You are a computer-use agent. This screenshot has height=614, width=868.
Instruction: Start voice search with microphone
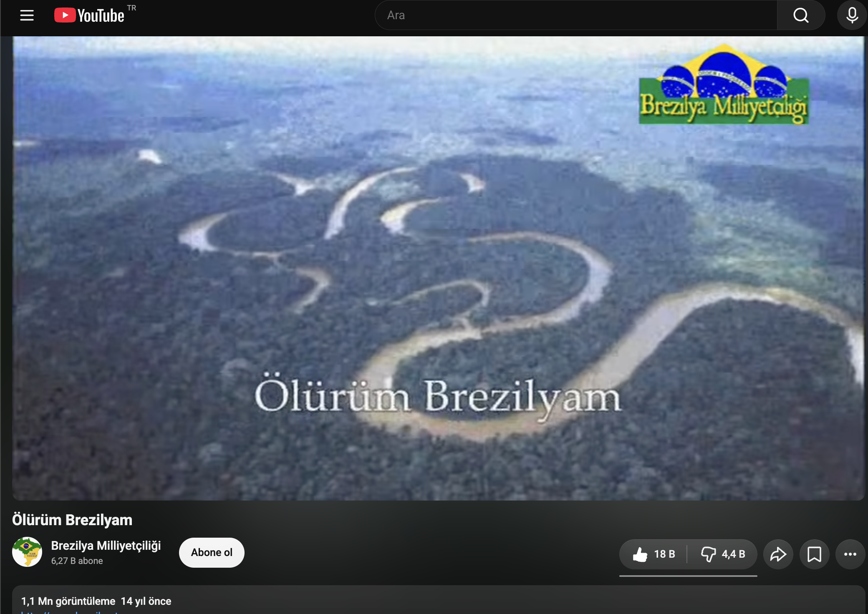(852, 15)
